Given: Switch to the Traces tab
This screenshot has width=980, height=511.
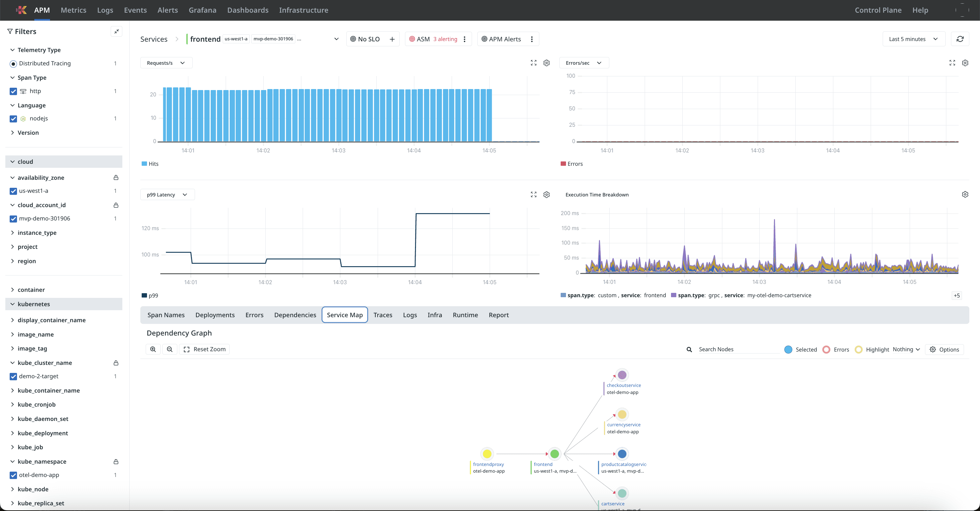Looking at the screenshot, I should tap(382, 315).
